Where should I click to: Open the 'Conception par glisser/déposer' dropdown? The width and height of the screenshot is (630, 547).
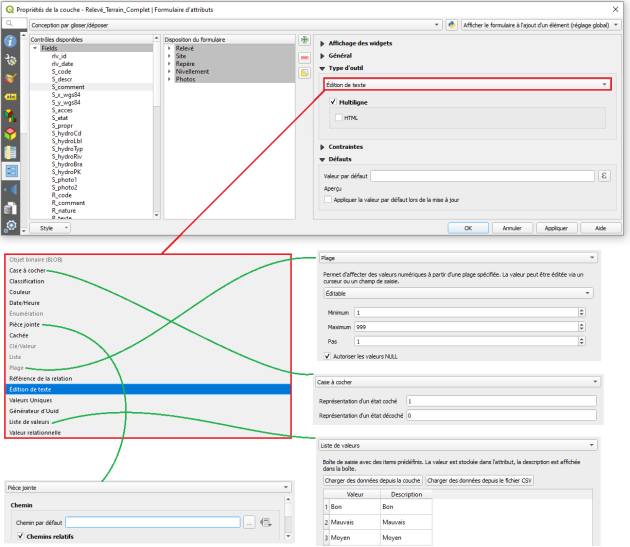(235, 25)
